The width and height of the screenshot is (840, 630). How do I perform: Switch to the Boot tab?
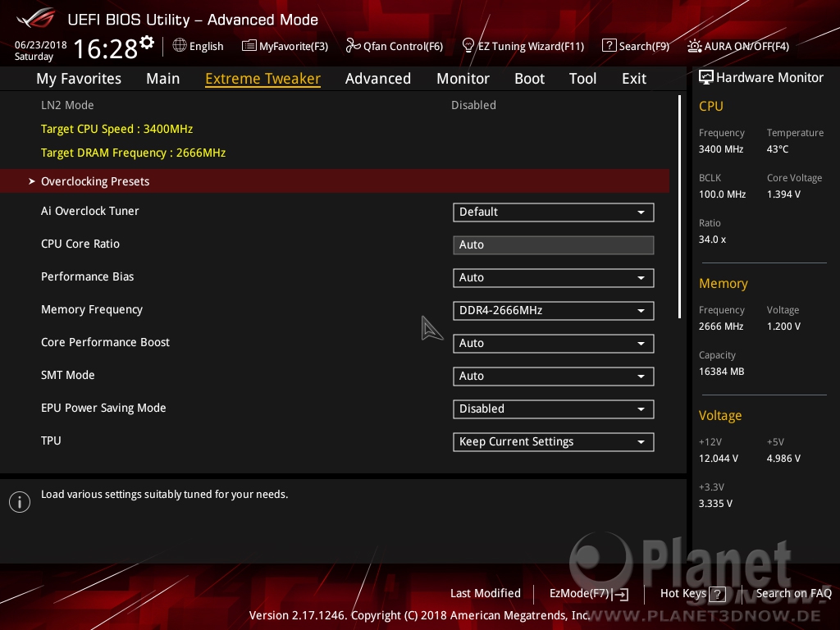pyautogui.click(x=529, y=79)
